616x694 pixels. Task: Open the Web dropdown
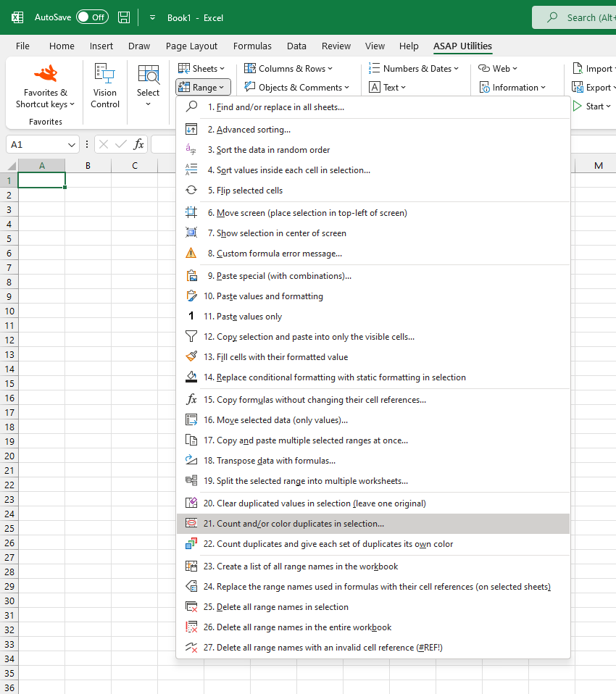point(498,69)
